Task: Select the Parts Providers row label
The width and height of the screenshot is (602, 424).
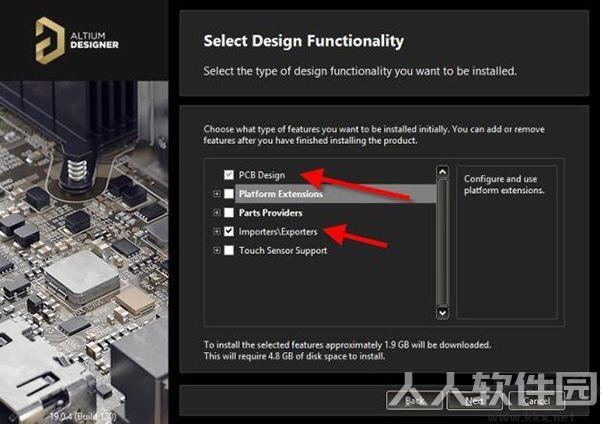Action: tap(271, 213)
